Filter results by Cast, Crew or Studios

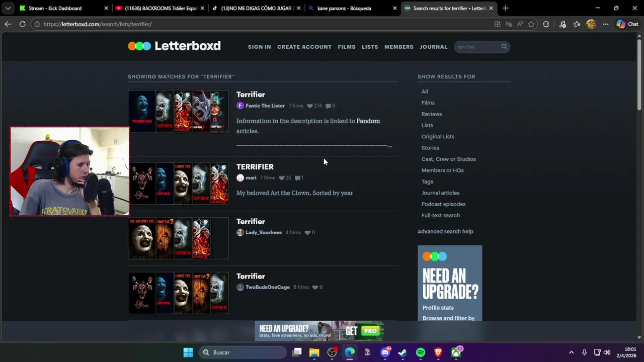coord(449,159)
